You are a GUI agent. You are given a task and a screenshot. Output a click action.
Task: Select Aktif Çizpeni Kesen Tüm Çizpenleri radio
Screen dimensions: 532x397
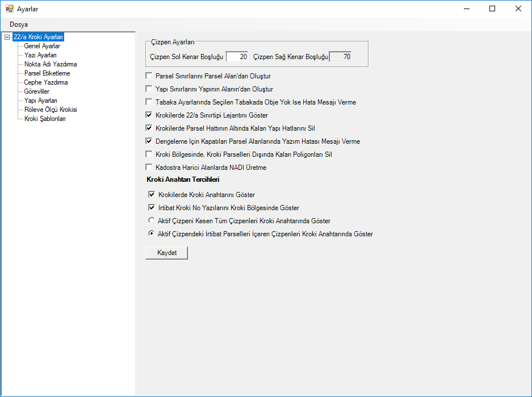151,220
